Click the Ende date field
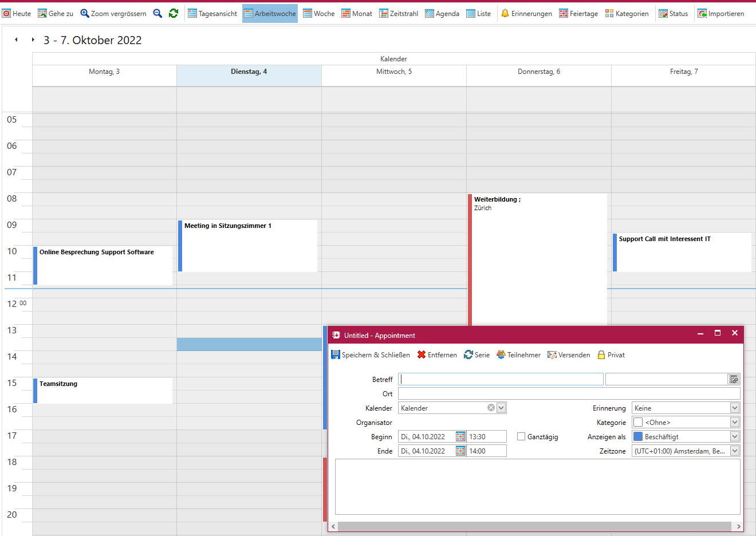Image resolution: width=756 pixels, height=536 pixels. pos(427,451)
